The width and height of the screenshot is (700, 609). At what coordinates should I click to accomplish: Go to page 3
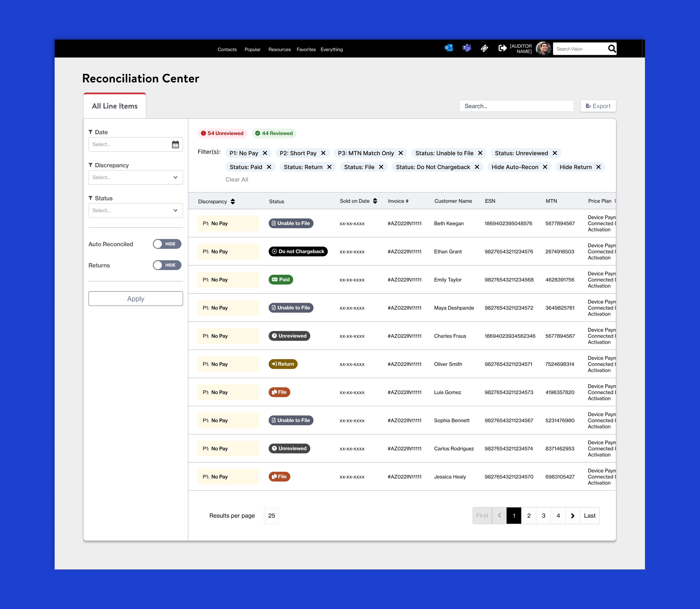[543, 515]
